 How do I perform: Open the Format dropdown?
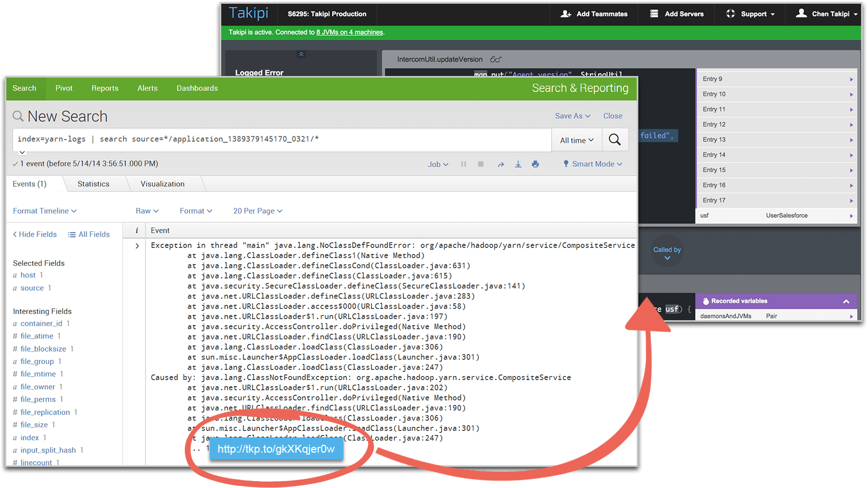(196, 211)
